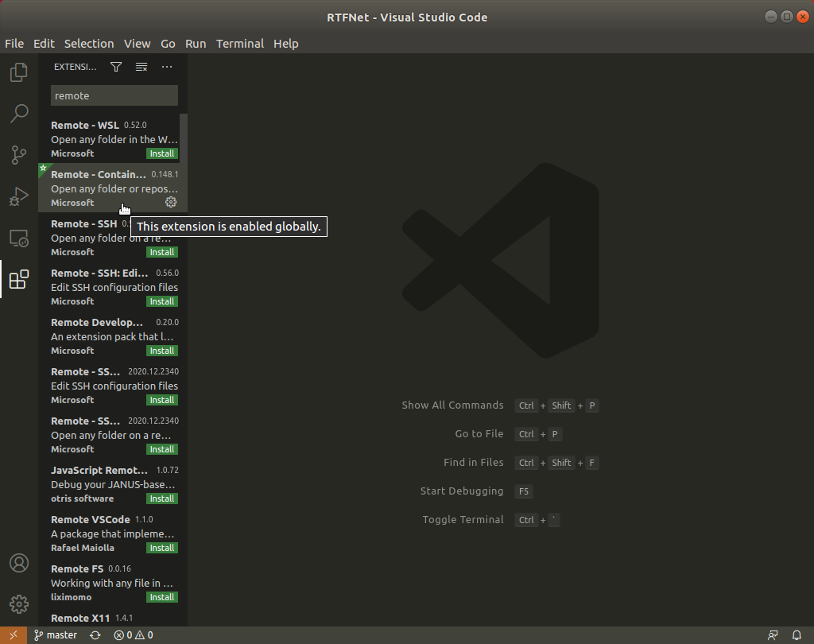Viewport: 814px width, 644px height.
Task: Install the 'Edit SSH configuration files' 2020.12.2340 extension
Action: (162, 401)
